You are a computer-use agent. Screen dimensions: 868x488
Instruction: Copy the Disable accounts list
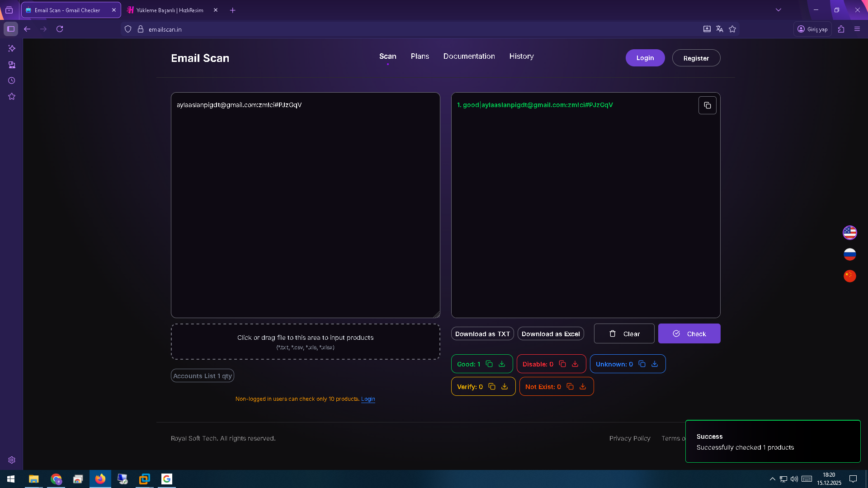562,364
